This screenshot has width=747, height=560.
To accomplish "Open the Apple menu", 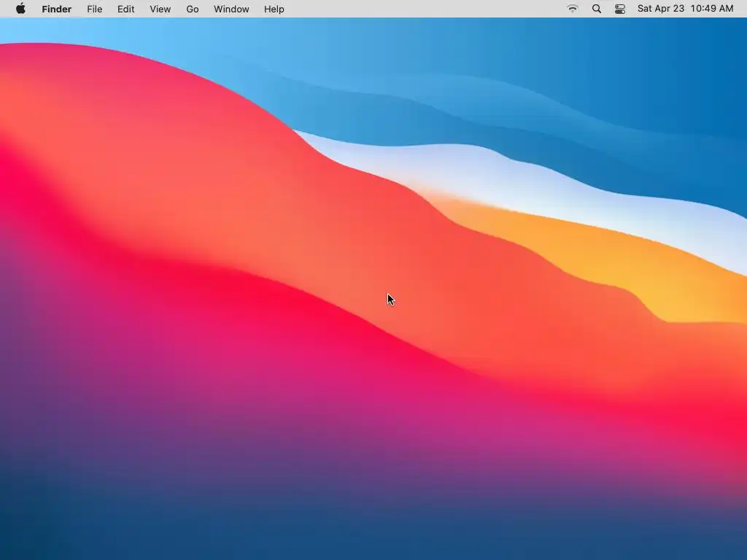I will (20, 9).
